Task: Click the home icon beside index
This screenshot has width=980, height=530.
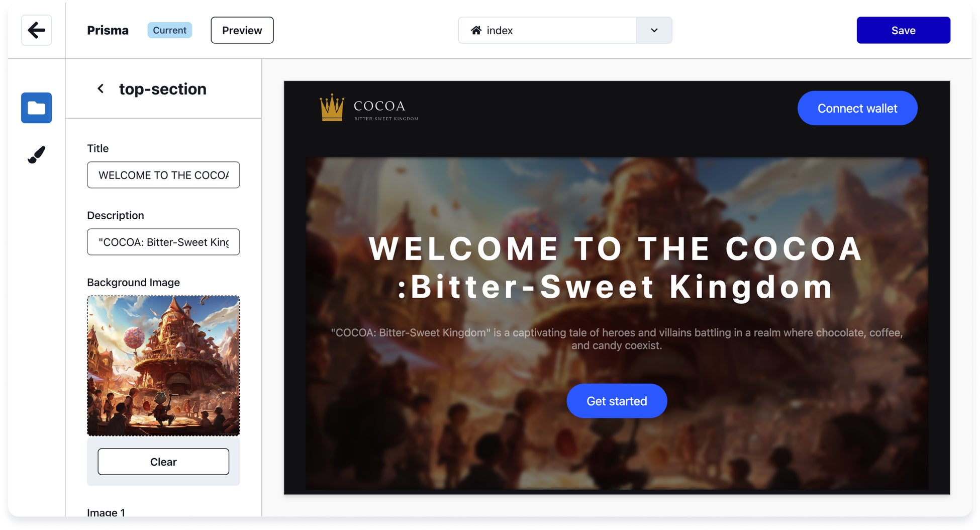Action: tap(476, 30)
